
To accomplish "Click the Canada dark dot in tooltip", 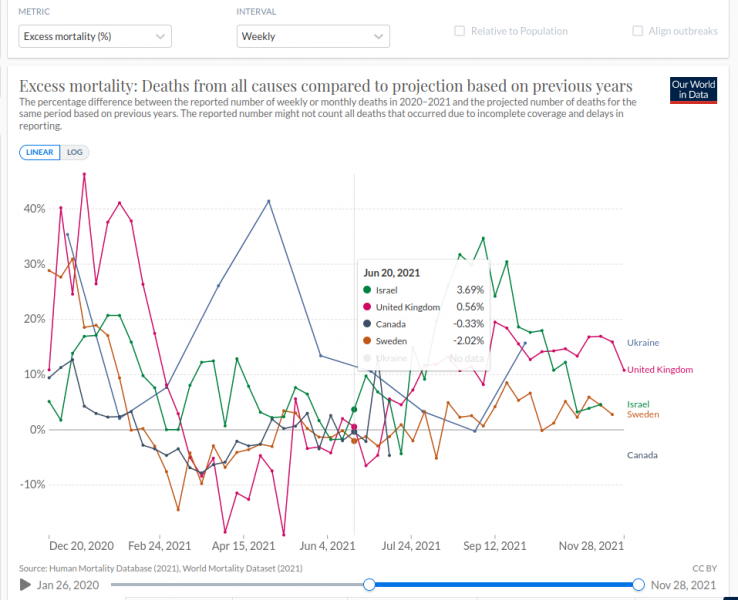I will [x=367, y=324].
